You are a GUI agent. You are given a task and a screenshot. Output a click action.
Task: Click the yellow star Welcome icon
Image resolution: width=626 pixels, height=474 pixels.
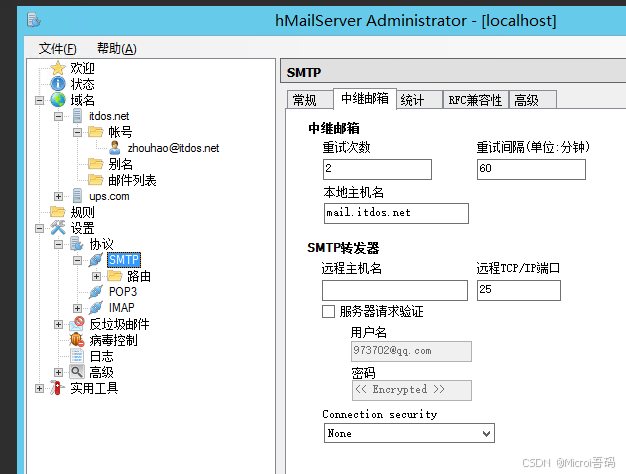pyautogui.click(x=58, y=68)
